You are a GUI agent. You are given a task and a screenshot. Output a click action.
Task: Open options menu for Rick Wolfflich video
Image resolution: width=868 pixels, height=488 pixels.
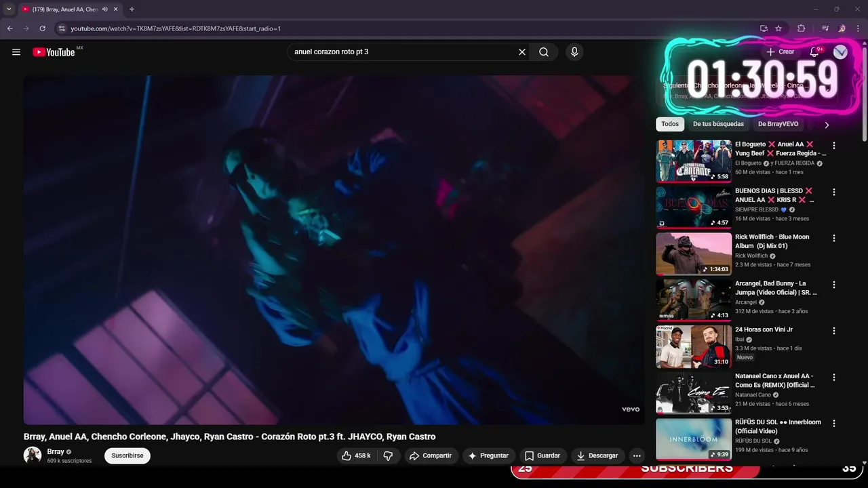834,239
